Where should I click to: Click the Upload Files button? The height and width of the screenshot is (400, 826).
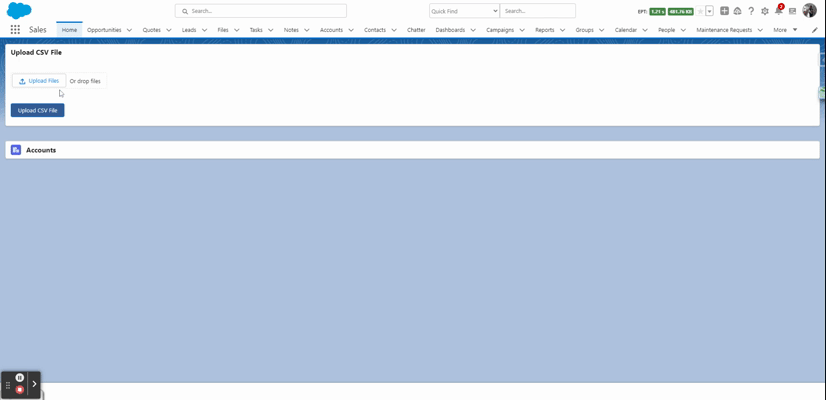click(39, 81)
